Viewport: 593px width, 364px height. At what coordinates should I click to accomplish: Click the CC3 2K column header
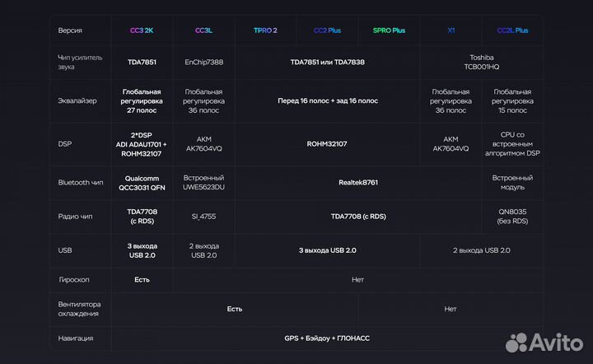142,30
